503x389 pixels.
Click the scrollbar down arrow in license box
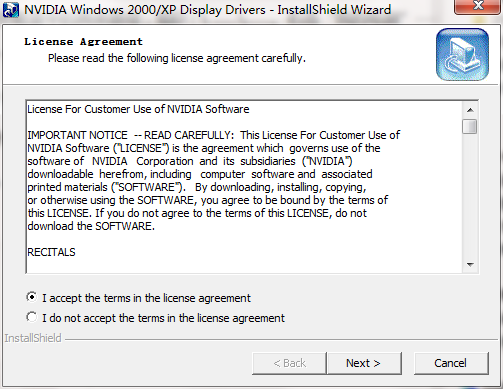470,265
